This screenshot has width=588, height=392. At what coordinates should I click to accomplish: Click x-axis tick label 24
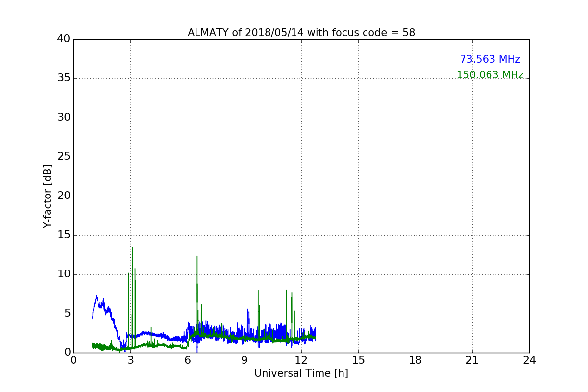(529, 360)
